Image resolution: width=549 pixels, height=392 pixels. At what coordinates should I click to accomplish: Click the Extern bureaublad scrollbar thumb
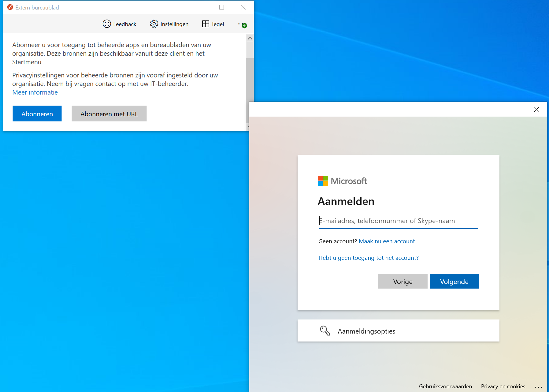(x=250, y=90)
